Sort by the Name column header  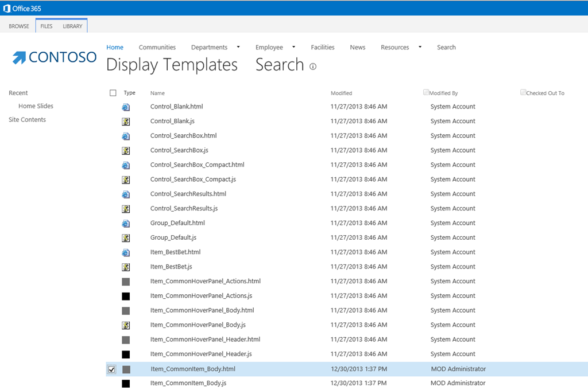(157, 93)
